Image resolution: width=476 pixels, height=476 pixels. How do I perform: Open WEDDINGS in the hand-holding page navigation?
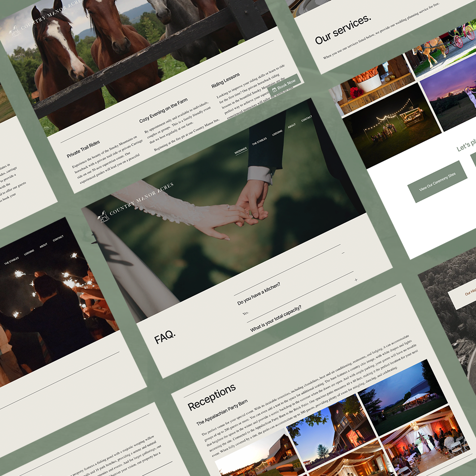(x=240, y=151)
